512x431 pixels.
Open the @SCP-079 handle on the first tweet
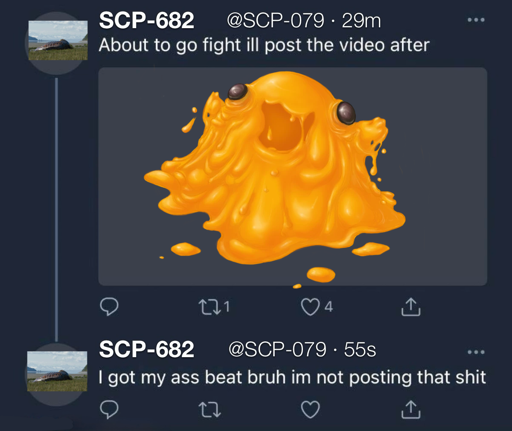coord(275,21)
